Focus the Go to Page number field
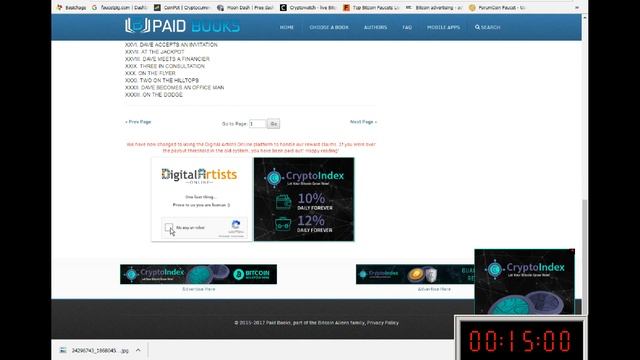The height and width of the screenshot is (360, 640). pos(258,124)
